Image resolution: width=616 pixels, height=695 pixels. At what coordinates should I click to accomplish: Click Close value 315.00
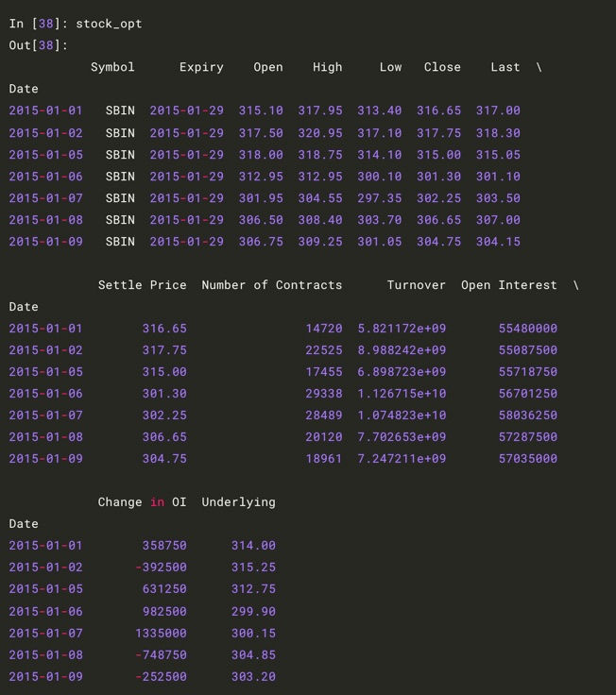(438, 155)
